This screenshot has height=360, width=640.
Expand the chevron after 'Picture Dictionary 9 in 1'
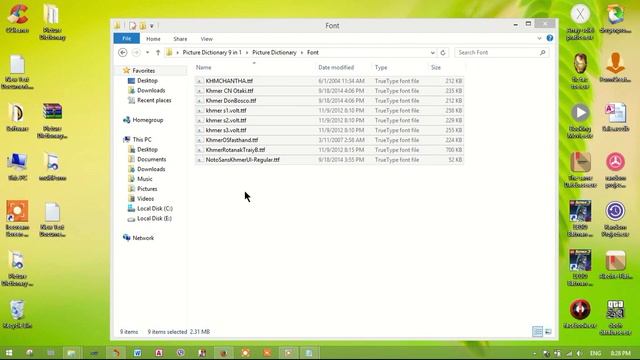(247, 53)
